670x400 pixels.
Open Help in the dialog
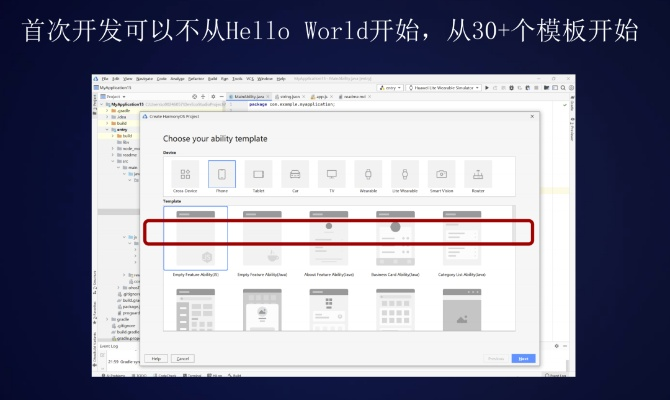[156, 358]
